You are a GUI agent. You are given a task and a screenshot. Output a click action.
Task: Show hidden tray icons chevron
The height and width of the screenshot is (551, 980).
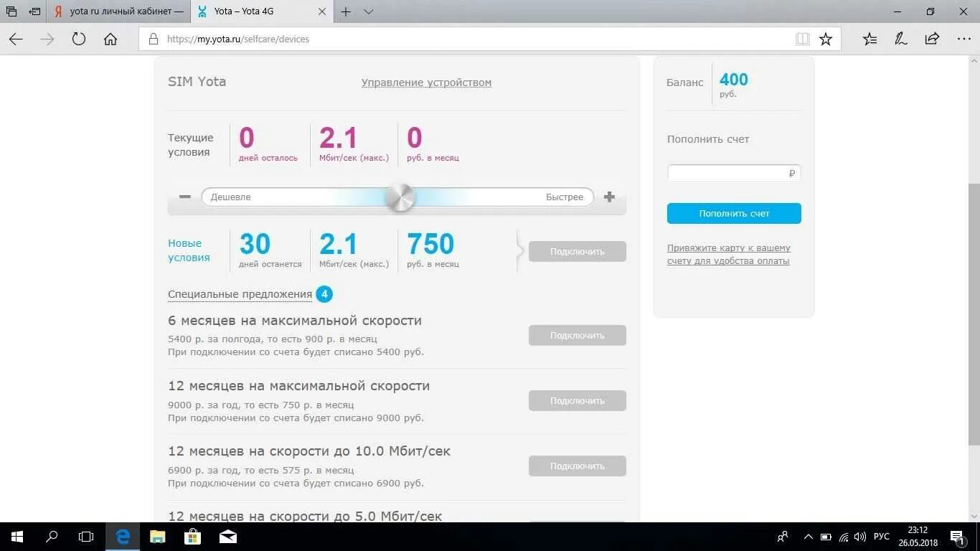(809, 537)
